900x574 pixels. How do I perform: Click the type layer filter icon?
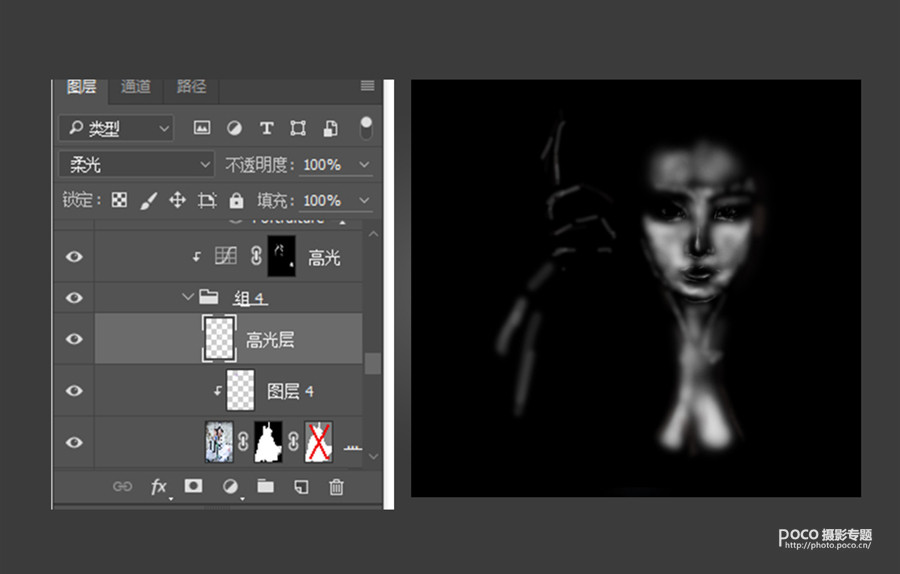pos(266,128)
